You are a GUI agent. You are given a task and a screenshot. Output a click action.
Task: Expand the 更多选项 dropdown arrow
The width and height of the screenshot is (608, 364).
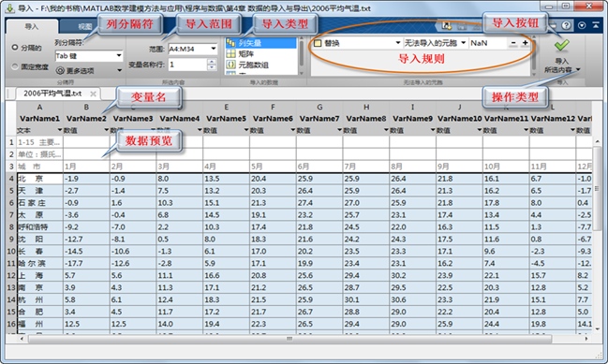pos(119,70)
